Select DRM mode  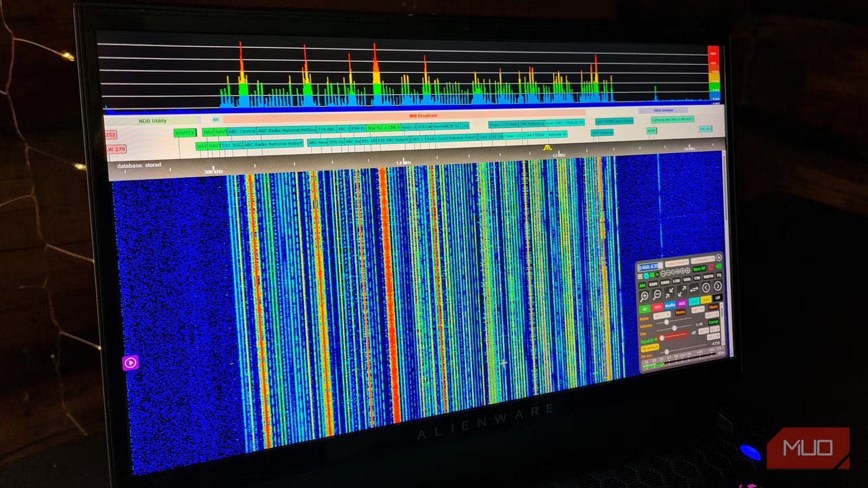tap(665, 282)
